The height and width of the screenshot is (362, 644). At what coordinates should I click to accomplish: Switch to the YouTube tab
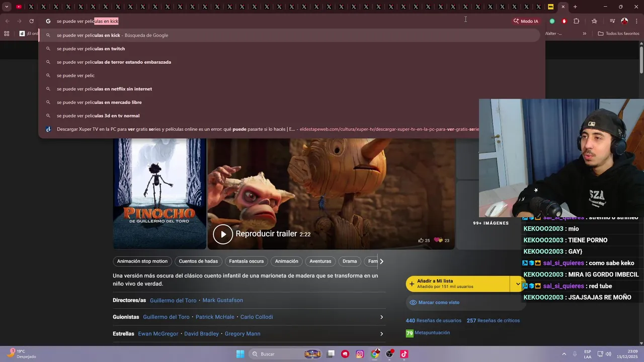tap(19, 7)
